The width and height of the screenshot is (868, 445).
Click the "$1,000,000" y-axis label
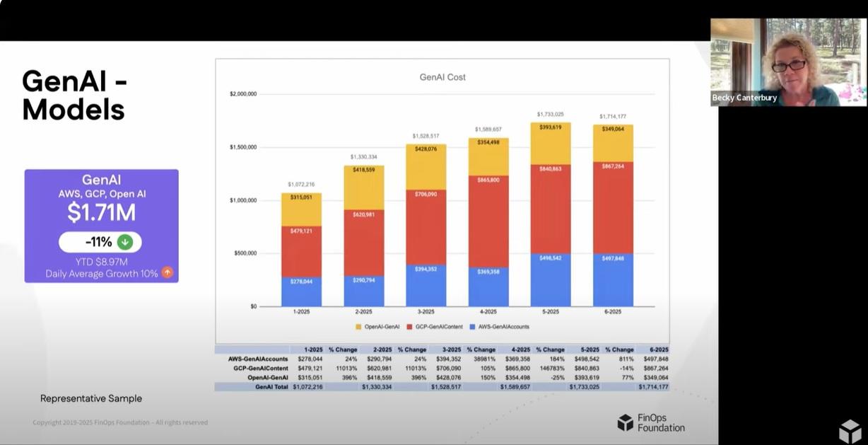coord(243,200)
